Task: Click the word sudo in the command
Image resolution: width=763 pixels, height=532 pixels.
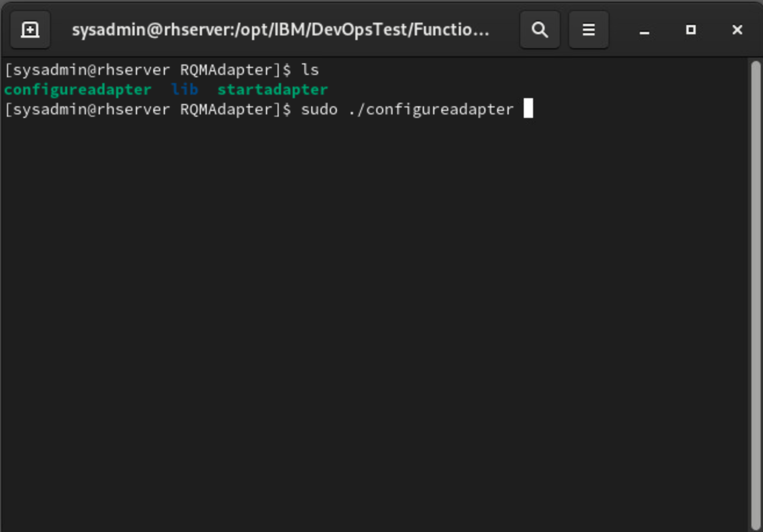Action: pyautogui.click(x=319, y=109)
